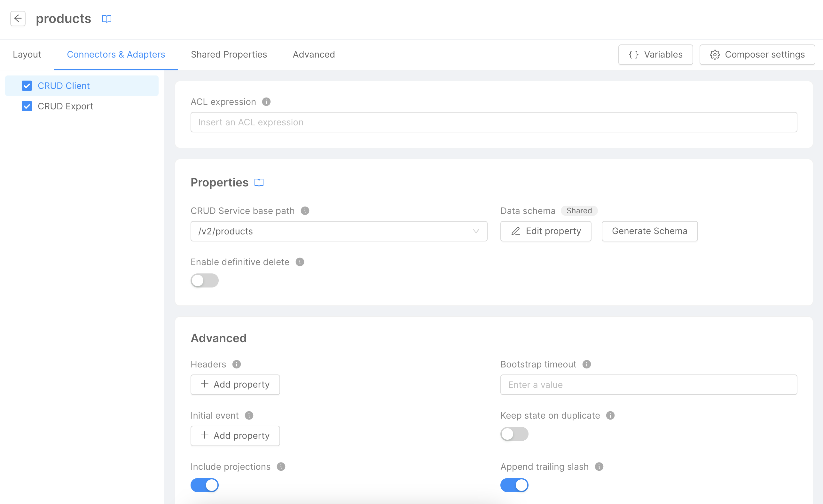Click the CRUD Service base path info icon
Image resolution: width=823 pixels, height=504 pixels.
pyautogui.click(x=305, y=211)
